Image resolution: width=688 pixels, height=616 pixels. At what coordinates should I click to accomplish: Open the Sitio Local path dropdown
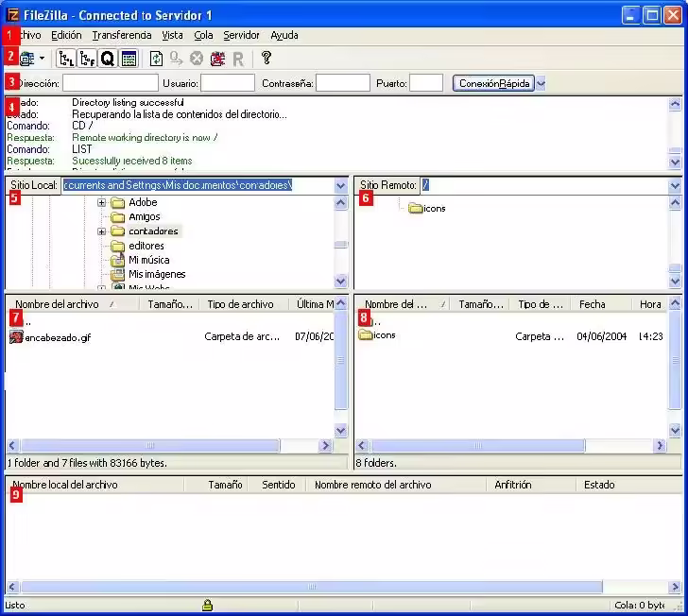(x=341, y=185)
